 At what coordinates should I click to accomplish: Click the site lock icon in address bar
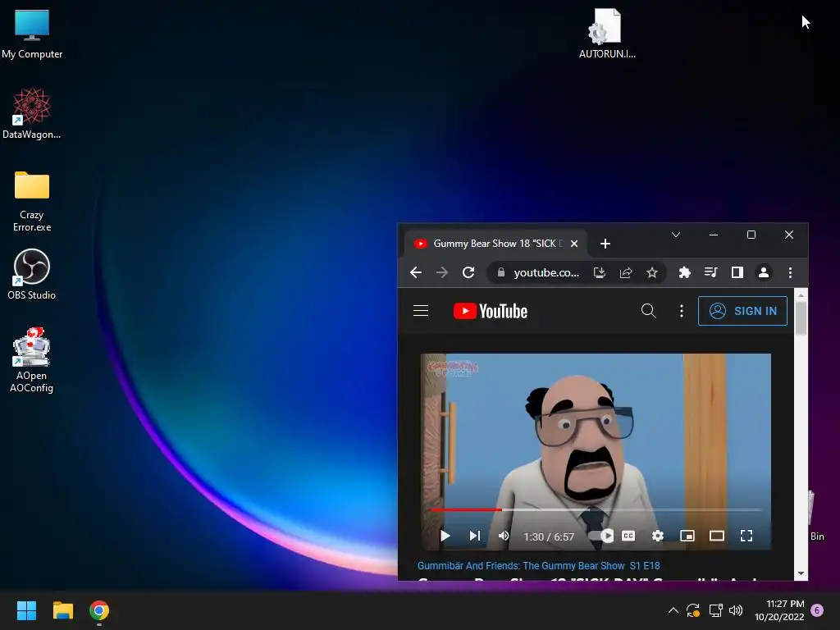(x=501, y=272)
